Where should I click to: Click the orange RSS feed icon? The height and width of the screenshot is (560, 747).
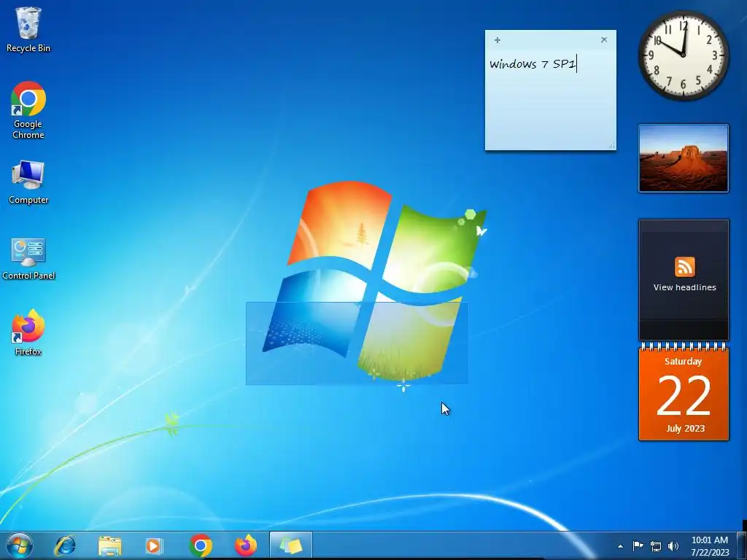(x=684, y=267)
